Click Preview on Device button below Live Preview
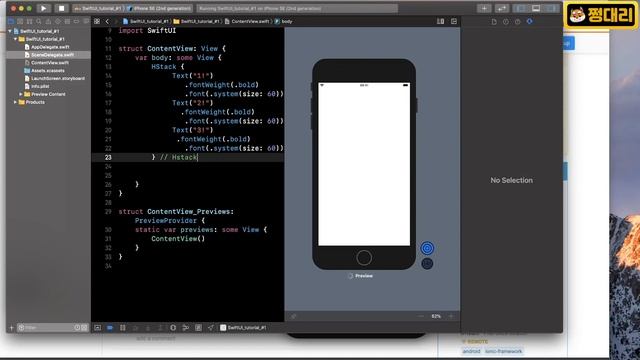This screenshot has width=640, height=360. 427,264
